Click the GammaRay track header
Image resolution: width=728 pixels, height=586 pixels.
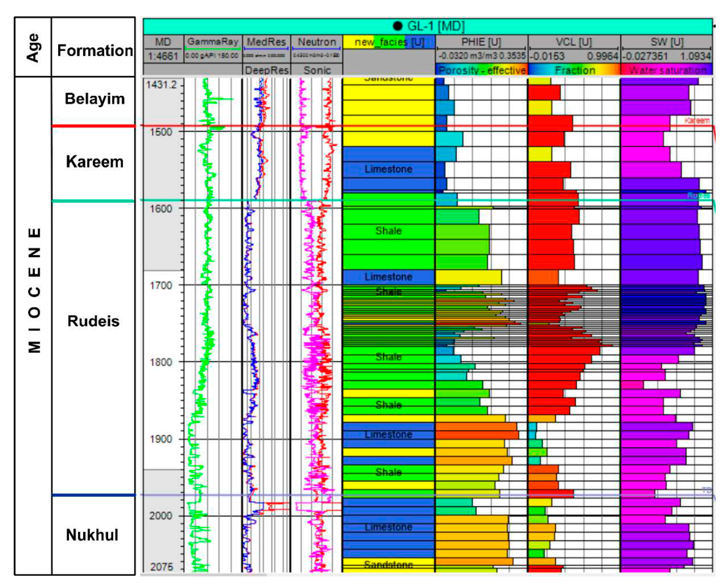pyautogui.click(x=213, y=42)
